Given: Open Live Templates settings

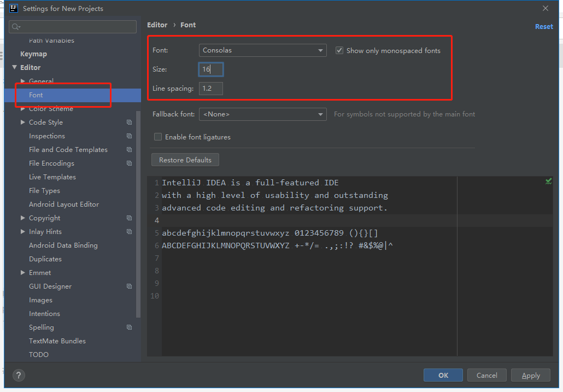Looking at the screenshot, I should point(52,177).
